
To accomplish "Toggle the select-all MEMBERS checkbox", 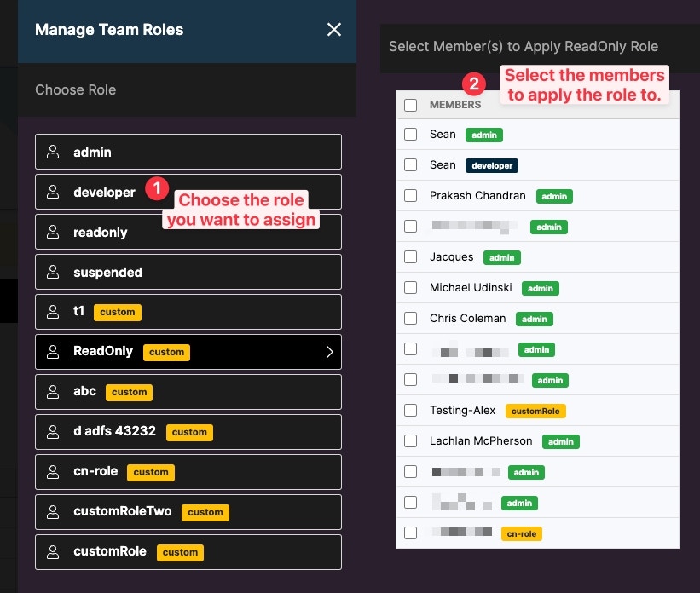I will pyautogui.click(x=410, y=105).
